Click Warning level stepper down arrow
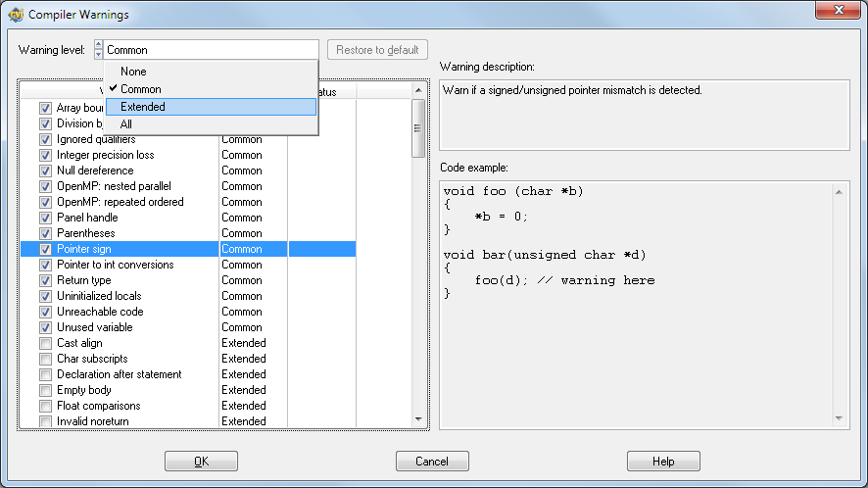This screenshot has width=868, height=488. (98, 54)
